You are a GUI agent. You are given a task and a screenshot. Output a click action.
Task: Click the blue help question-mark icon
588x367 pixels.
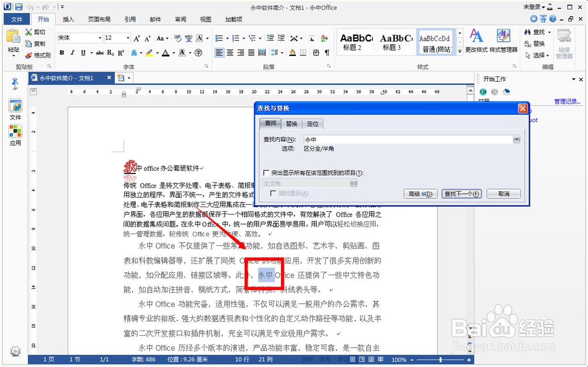(x=553, y=19)
